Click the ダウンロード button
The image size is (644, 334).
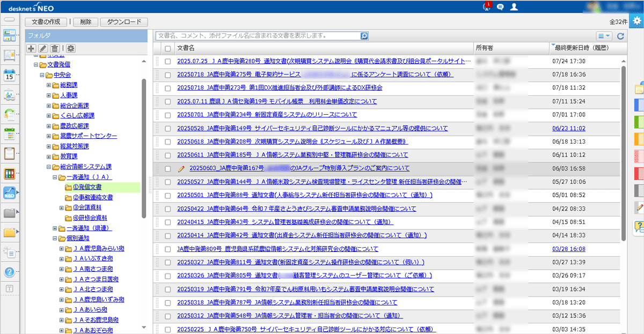(123, 22)
